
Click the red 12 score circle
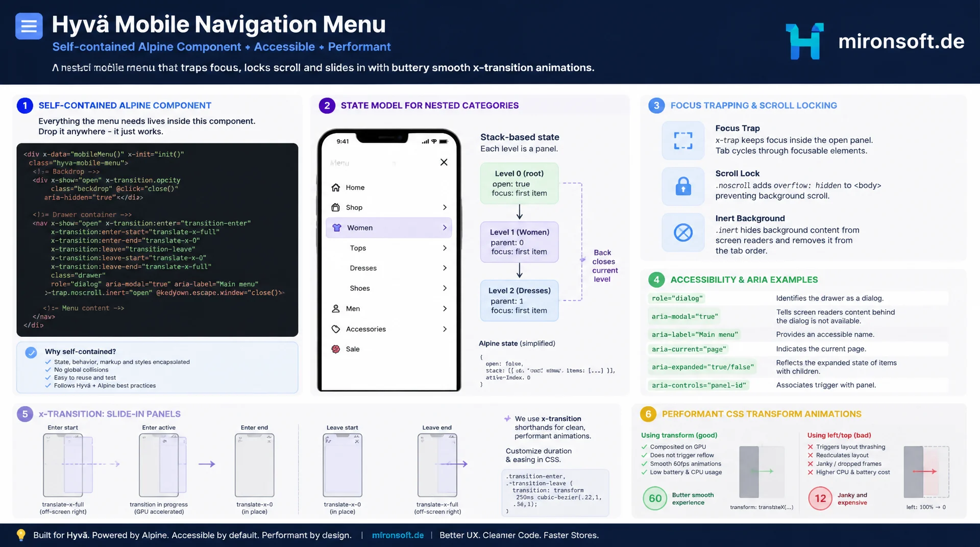point(820,499)
